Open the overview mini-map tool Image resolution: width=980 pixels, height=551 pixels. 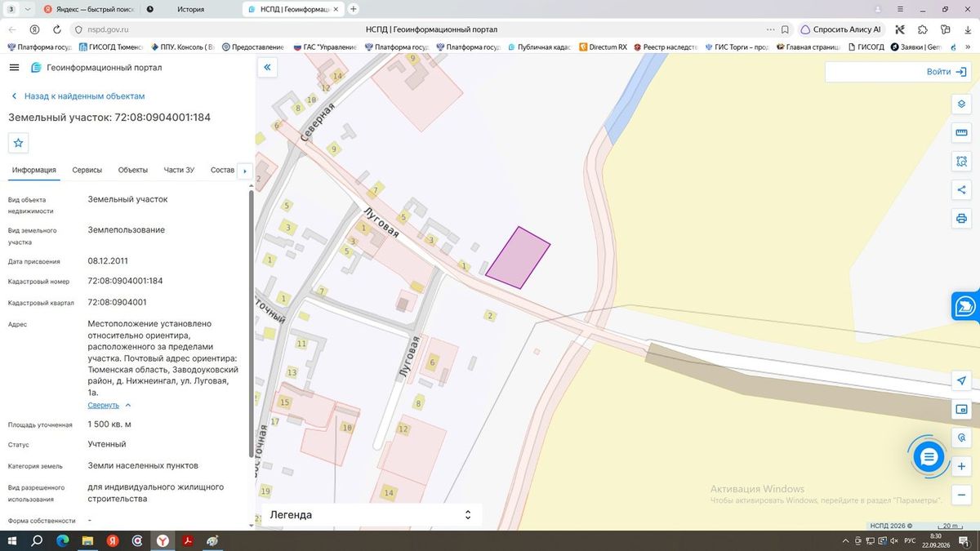tap(961, 409)
